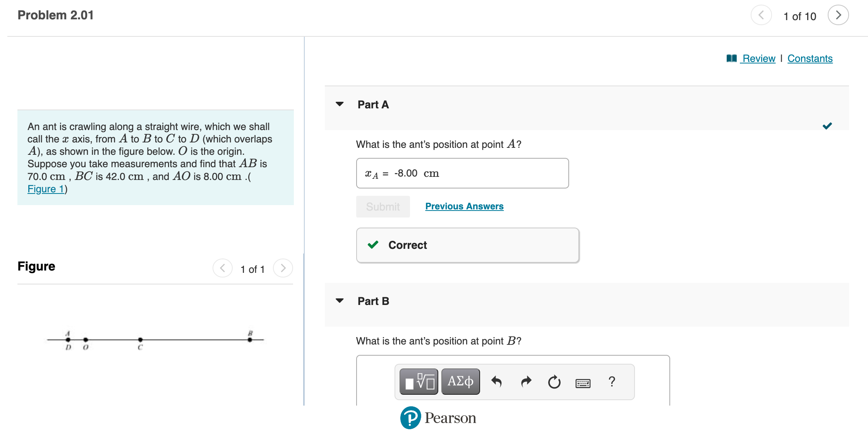
Task: Click the undo arrow icon
Action: (x=496, y=382)
